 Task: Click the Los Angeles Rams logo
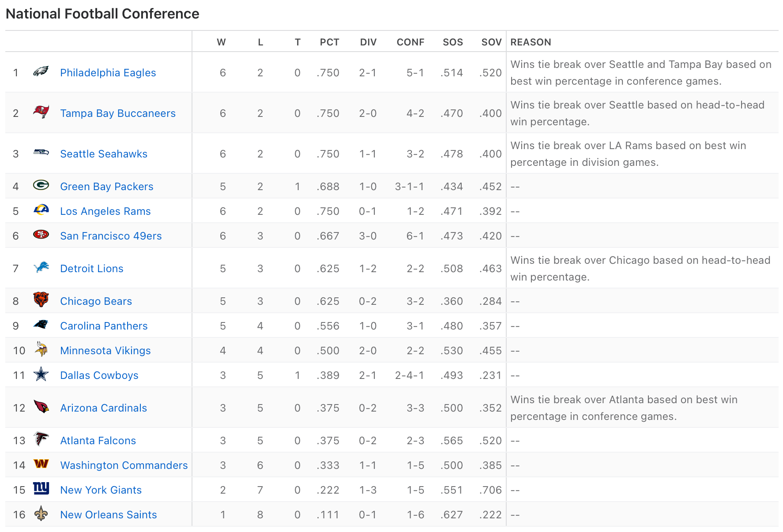(x=41, y=210)
